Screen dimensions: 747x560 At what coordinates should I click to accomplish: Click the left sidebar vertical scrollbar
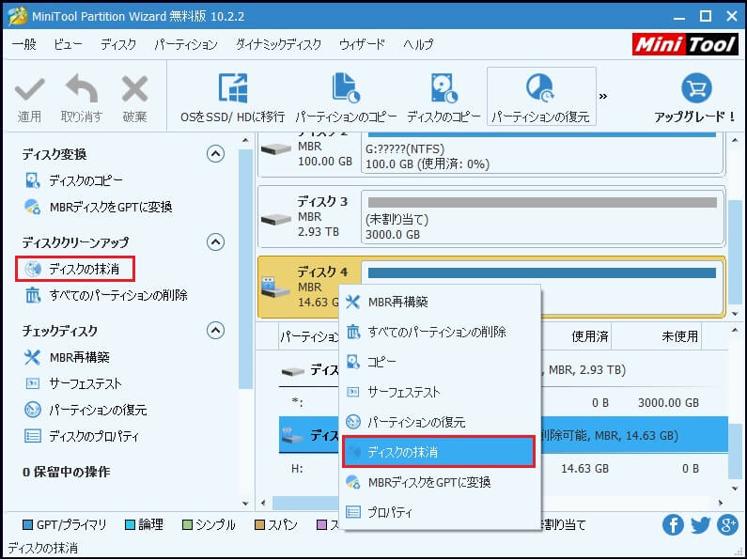(245, 269)
